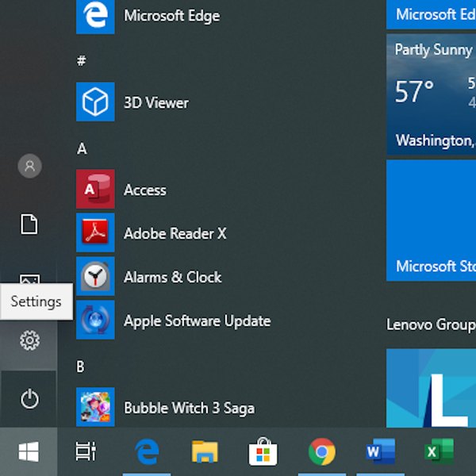Open Word from the taskbar

[381, 451]
